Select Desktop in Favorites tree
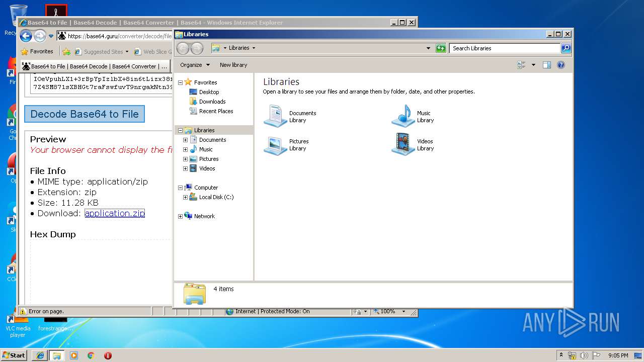 pos(209,92)
